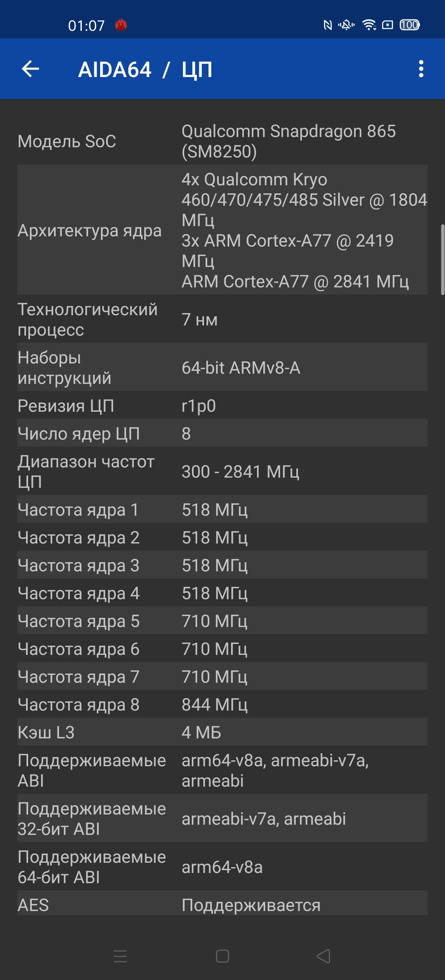This screenshot has width=445, height=980.
Task: Click the vertical scrollbar handle
Action: click(442, 260)
